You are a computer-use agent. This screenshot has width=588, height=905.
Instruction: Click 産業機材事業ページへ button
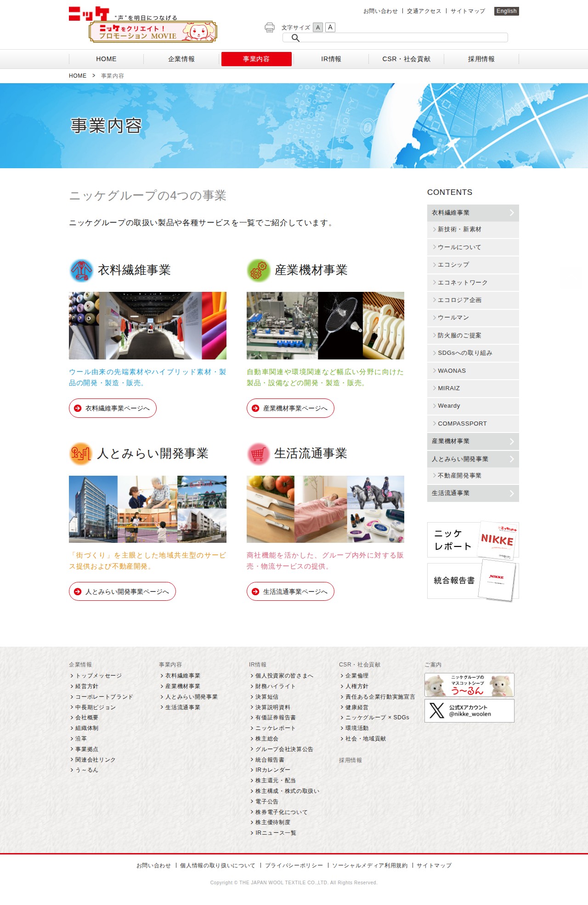click(290, 408)
